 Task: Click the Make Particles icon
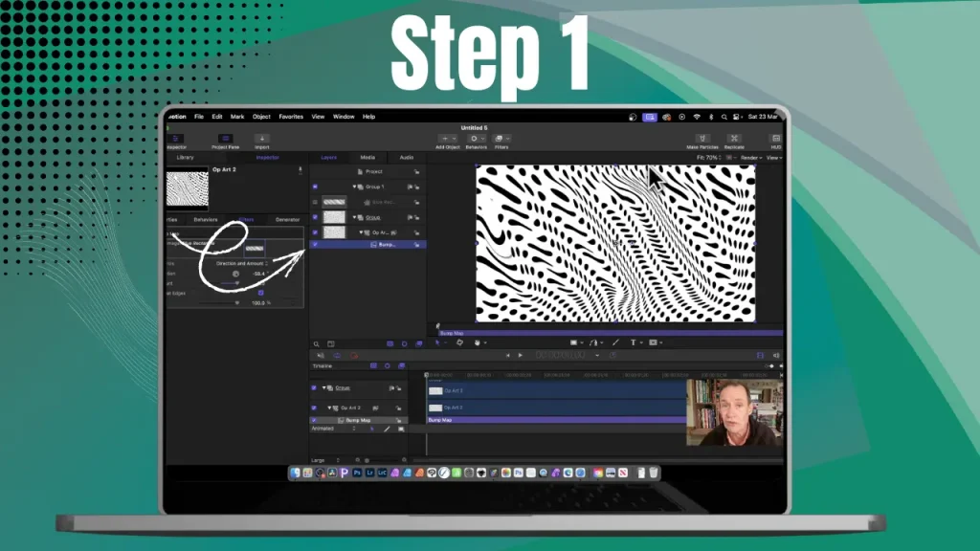pos(702,138)
